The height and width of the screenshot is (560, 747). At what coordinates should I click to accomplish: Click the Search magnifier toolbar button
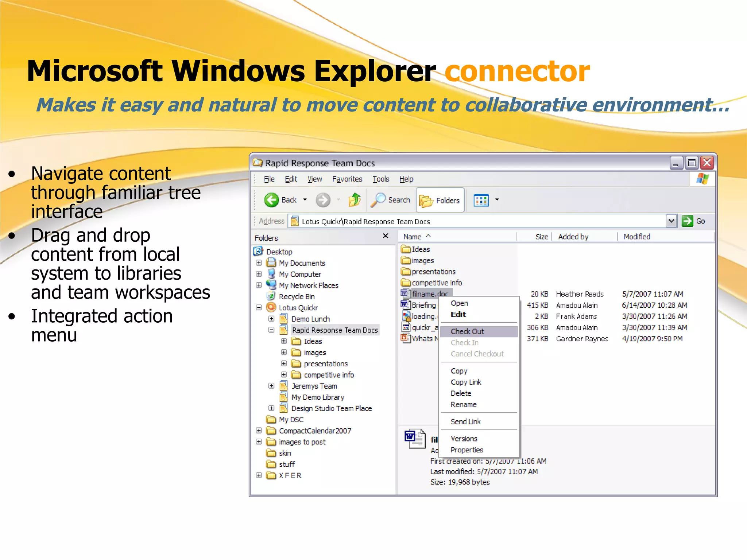click(x=391, y=200)
